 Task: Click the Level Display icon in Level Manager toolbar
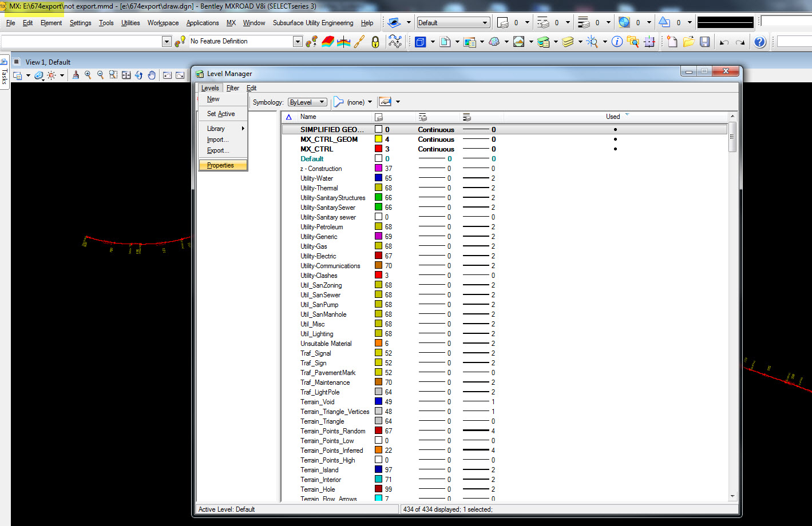pyautogui.click(x=385, y=102)
